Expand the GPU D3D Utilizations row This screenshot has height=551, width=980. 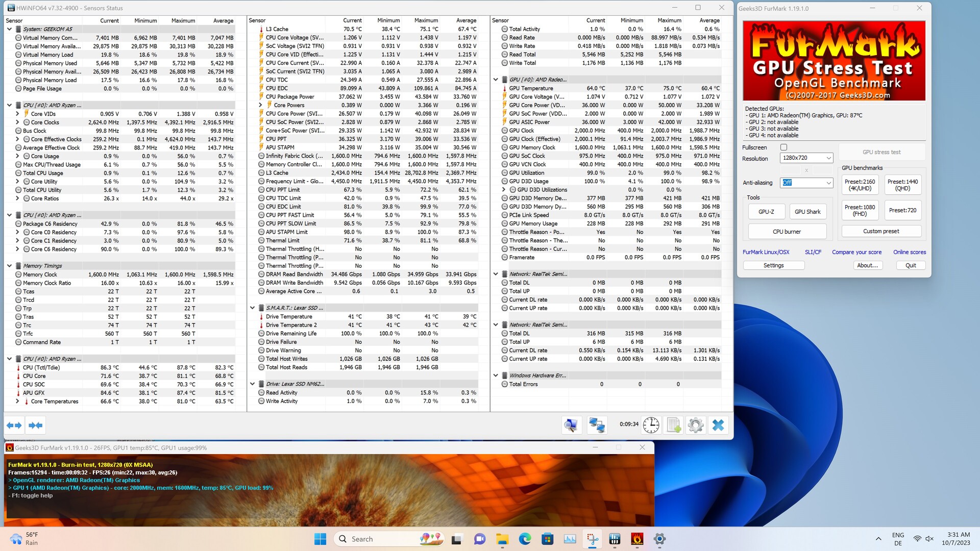pyautogui.click(x=504, y=190)
